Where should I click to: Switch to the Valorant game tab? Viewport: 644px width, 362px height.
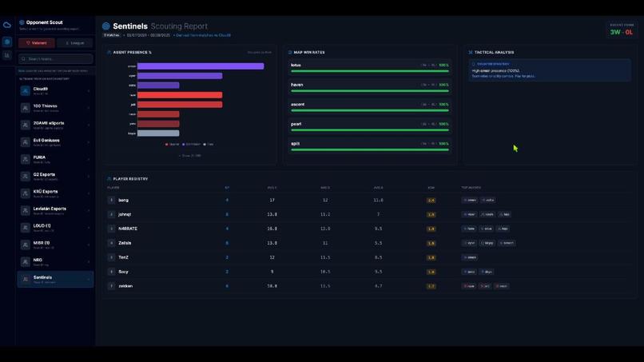[37, 43]
